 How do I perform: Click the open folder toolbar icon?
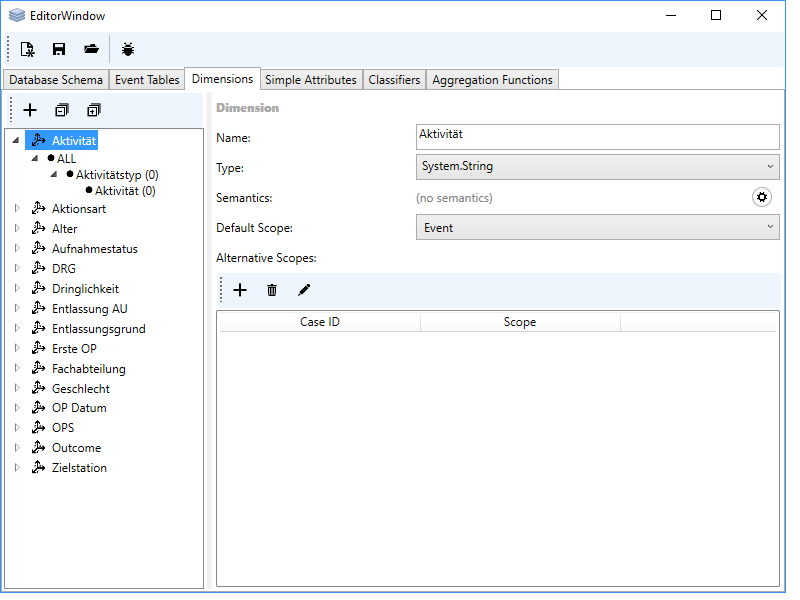click(x=91, y=49)
